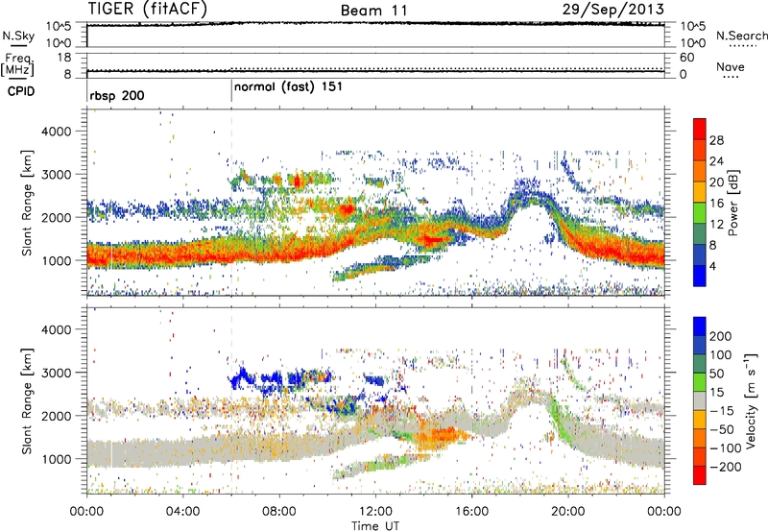Click the '16:00' time axis label
Screen dimensions: 768x532
pyautogui.click(x=471, y=512)
